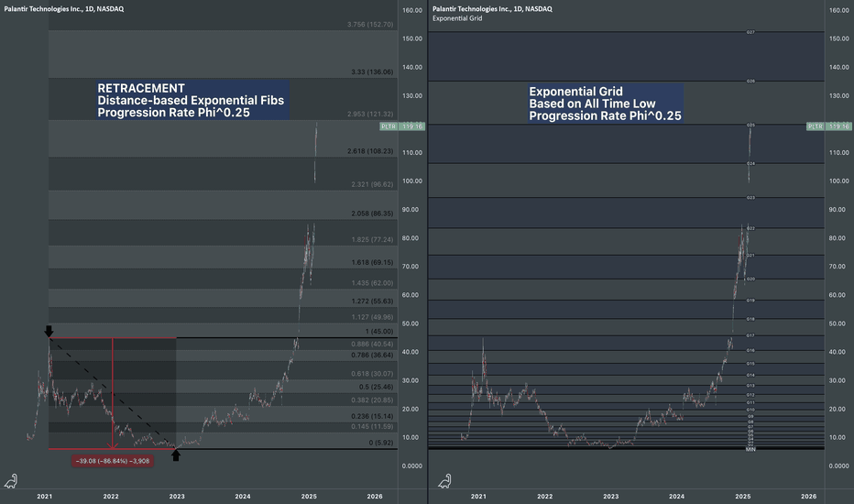Click the TradingView logo on right chart
The image size is (854, 504).
(445, 481)
